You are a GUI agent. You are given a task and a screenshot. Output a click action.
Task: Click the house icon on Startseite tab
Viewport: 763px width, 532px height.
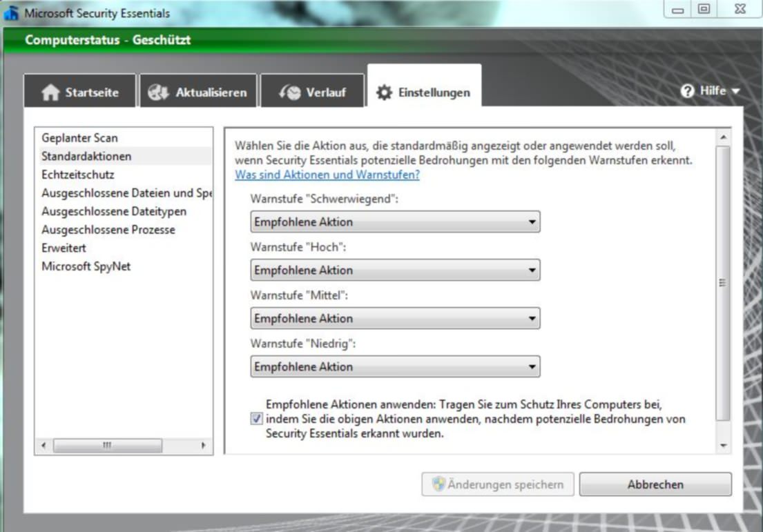pyautogui.click(x=50, y=92)
